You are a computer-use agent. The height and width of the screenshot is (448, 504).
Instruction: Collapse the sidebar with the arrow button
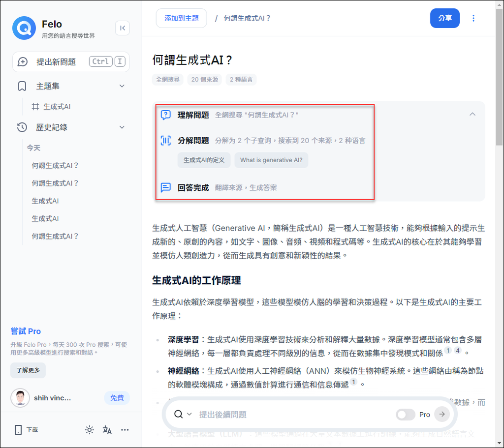pyautogui.click(x=123, y=28)
